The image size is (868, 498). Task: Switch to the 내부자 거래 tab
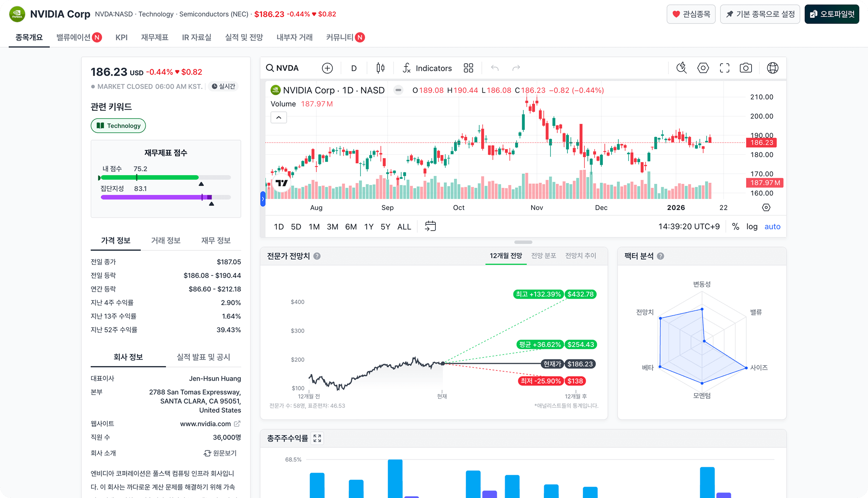tap(294, 37)
